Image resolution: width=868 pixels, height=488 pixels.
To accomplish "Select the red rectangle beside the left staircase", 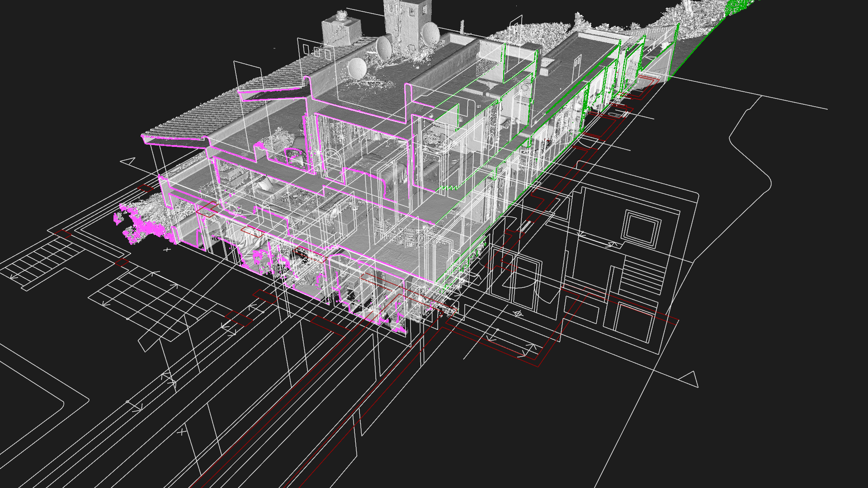I will 63,234.
